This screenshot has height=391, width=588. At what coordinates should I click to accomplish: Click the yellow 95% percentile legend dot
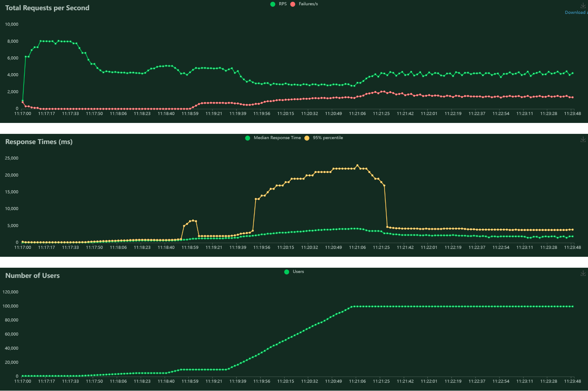tap(307, 138)
